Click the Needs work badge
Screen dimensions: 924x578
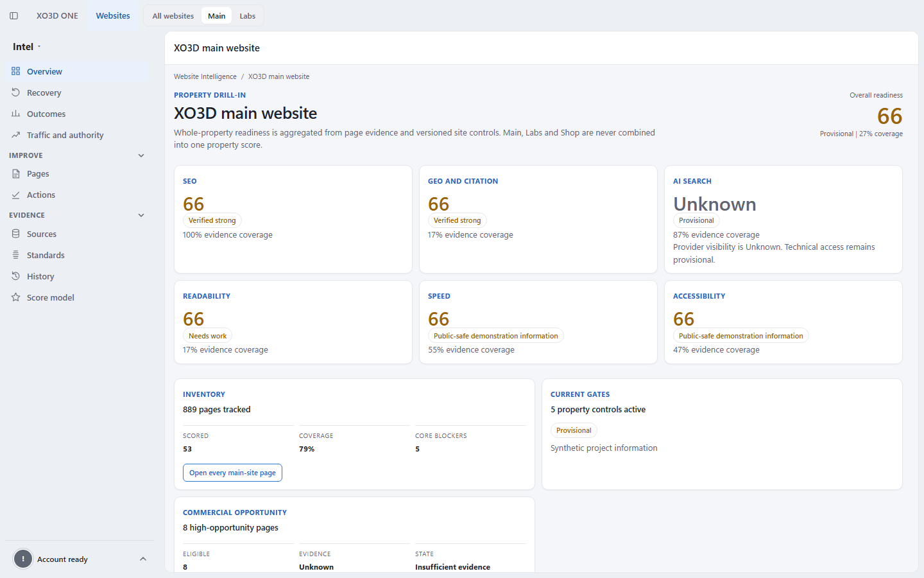(x=207, y=336)
